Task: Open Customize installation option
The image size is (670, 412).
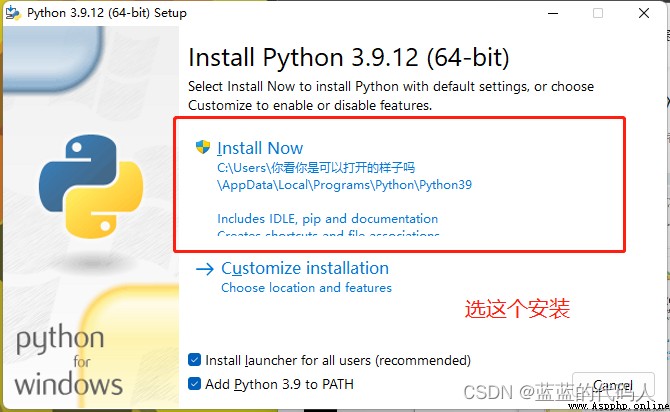Action: (305, 268)
